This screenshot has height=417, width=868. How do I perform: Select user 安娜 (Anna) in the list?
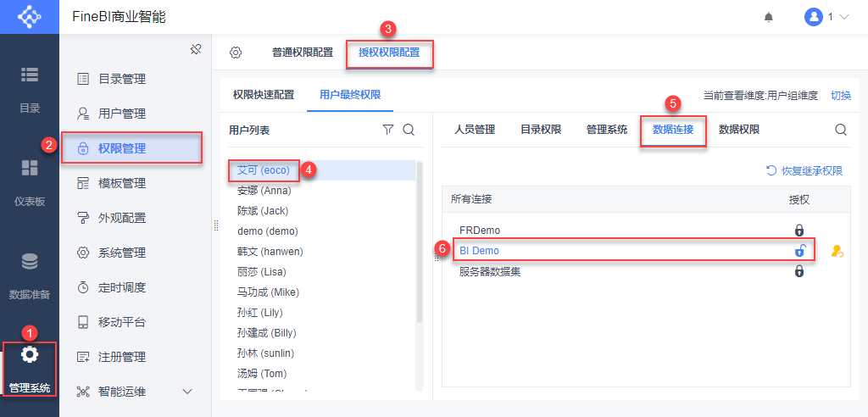[264, 191]
